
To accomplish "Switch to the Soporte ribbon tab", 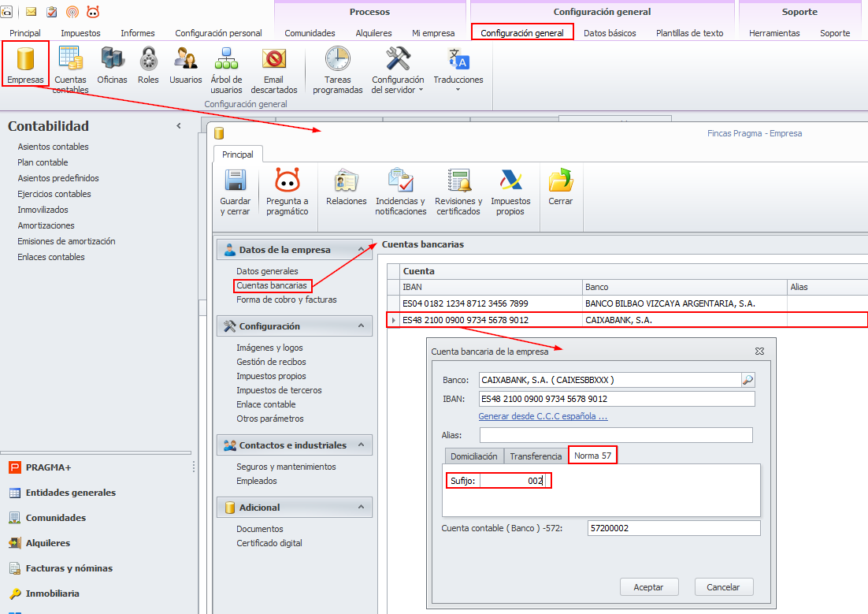I will [835, 32].
